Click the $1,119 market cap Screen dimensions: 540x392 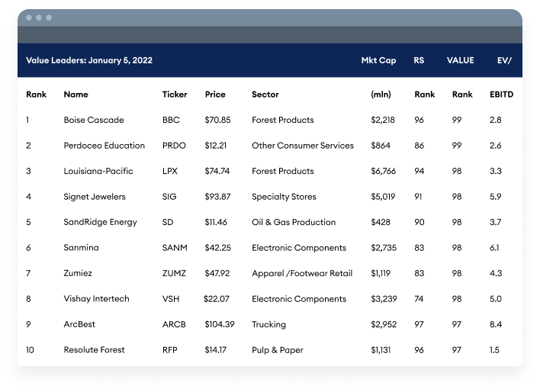coord(381,273)
